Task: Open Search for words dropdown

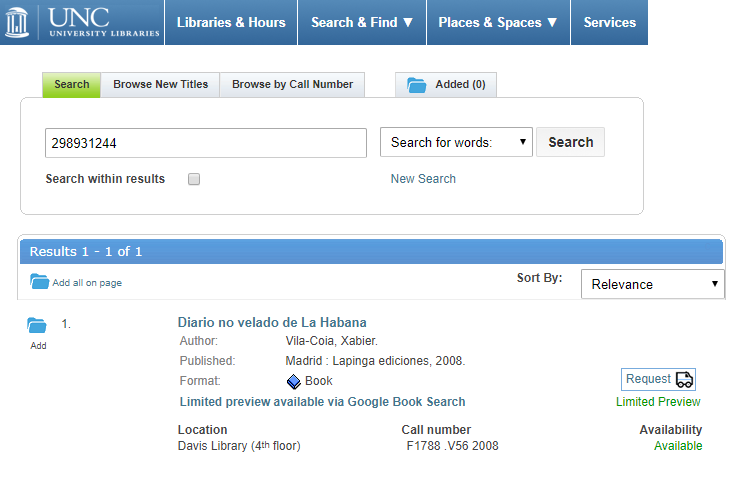Action: 456,142
